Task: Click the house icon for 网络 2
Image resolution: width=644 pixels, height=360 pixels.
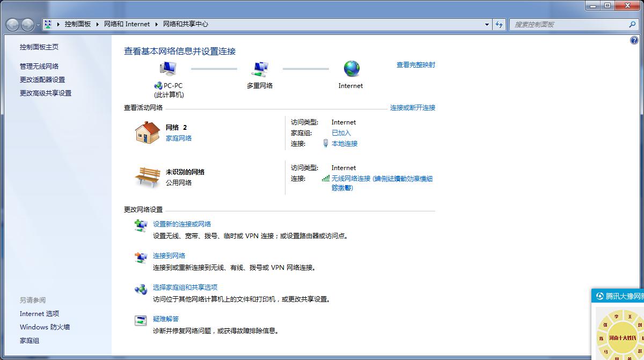Action: [147, 133]
